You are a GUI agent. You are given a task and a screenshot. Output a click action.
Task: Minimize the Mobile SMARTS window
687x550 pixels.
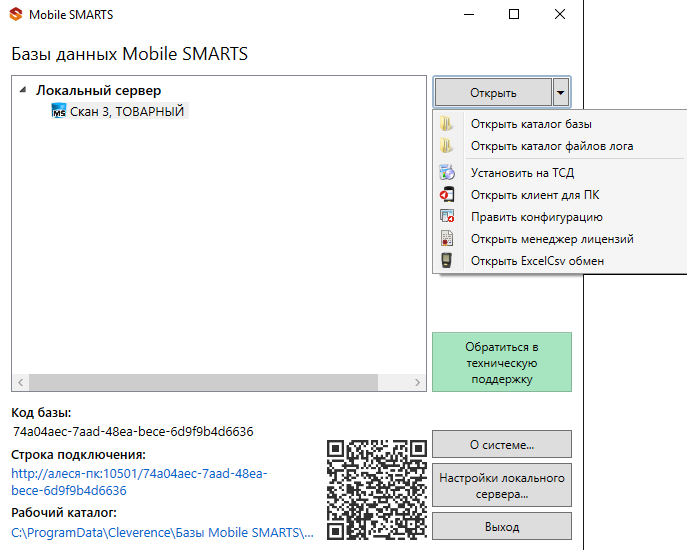point(469,14)
